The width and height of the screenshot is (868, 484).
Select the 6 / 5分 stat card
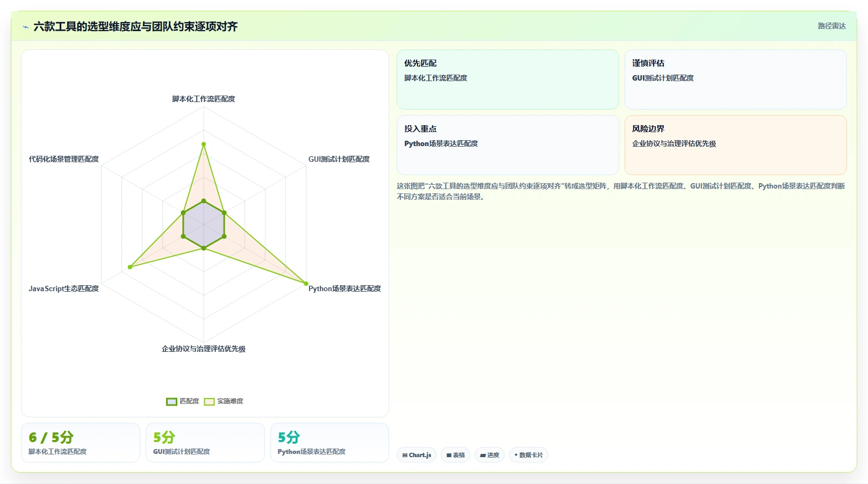click(81, 443)
